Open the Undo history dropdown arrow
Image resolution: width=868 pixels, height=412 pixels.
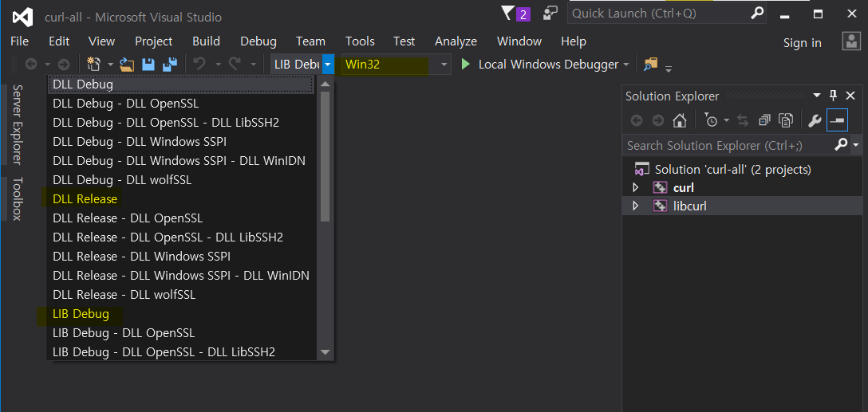pos(218,65)
